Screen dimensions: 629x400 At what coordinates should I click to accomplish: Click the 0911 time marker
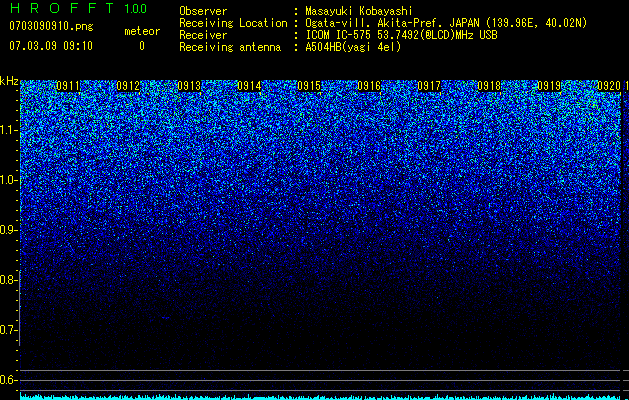tap(68, 86)
